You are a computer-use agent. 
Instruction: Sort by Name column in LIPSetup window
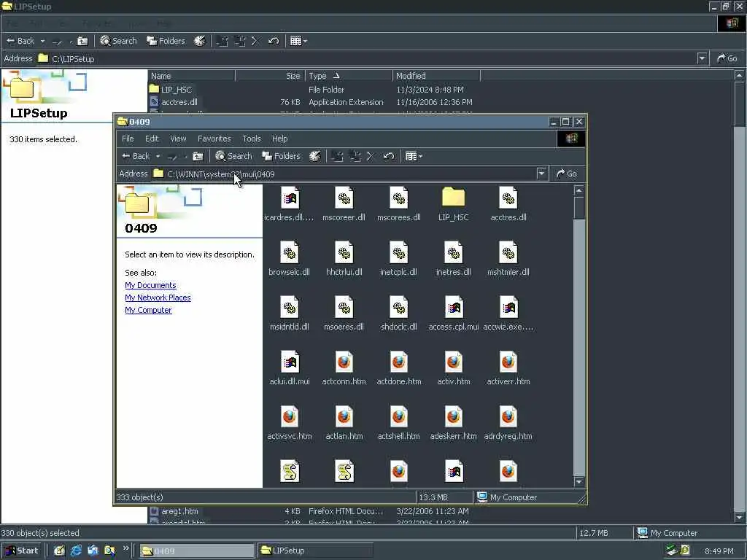click(x=191, y=76)
